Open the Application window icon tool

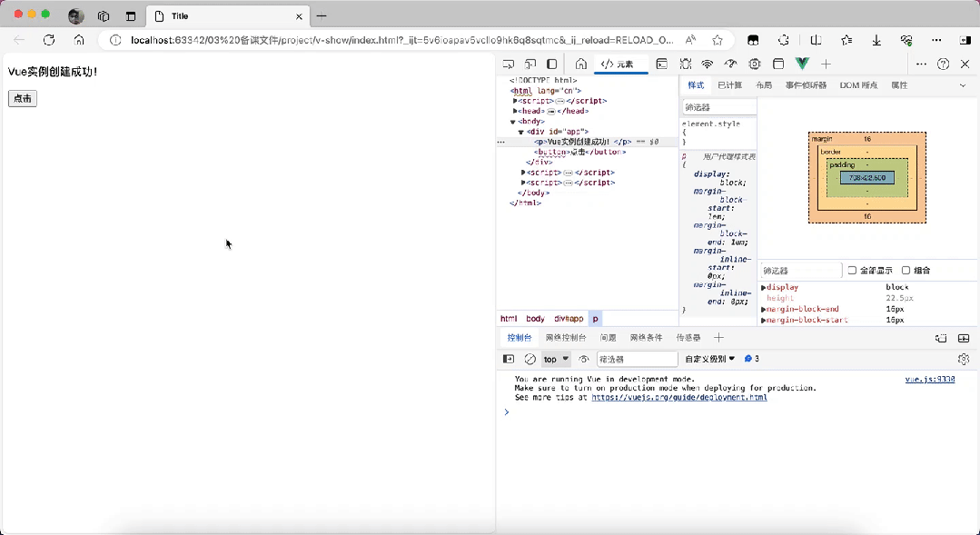[778, 64]
